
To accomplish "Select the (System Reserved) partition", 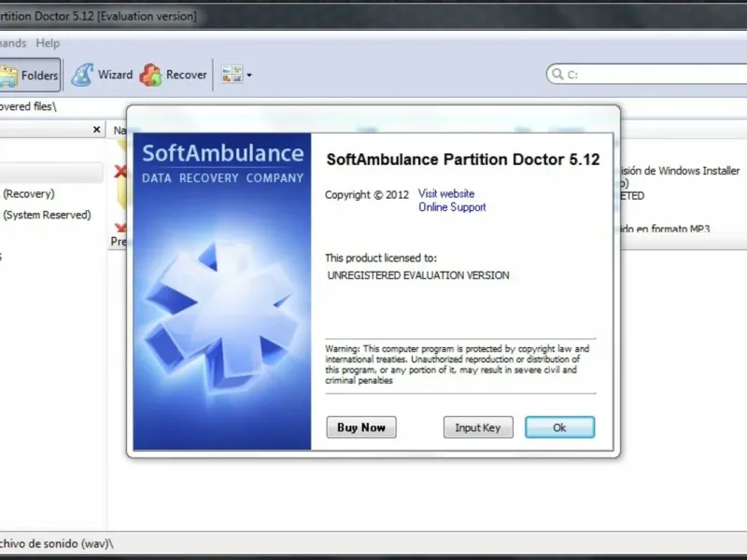I will (47, 215).
